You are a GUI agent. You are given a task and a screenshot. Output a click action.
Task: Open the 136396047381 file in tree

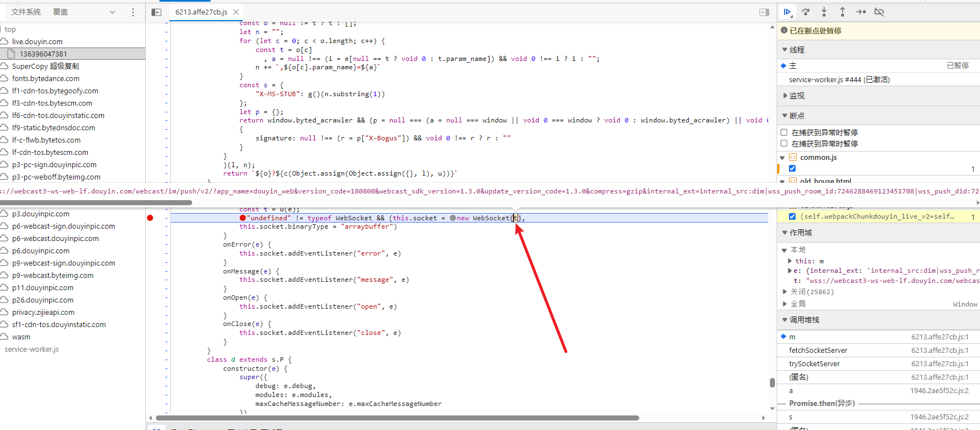(73, 54)
